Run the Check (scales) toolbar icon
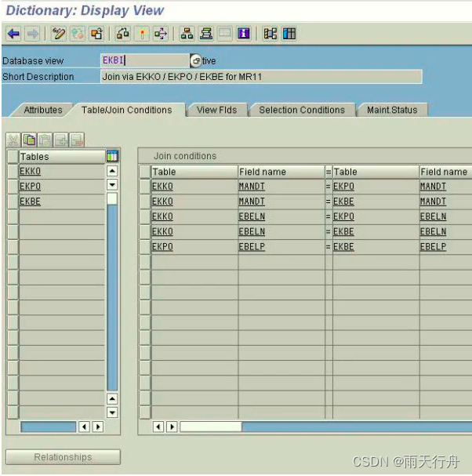 click(122, 34)
